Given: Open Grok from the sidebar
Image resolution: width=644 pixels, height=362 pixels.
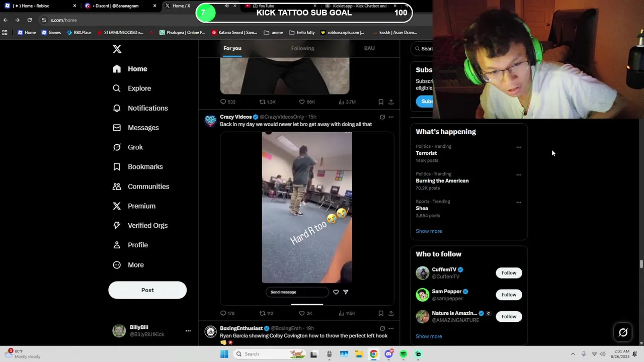Looking at the screenshot, I should 128,147.
